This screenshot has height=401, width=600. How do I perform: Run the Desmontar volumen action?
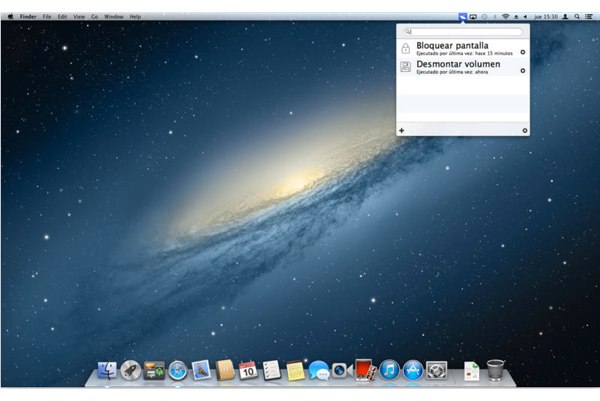(463, 67)
